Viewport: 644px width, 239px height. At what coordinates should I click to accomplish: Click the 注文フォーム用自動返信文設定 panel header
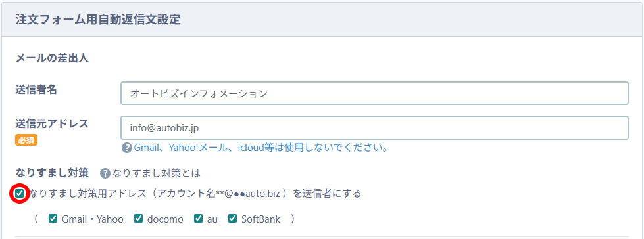click(322, 19)
